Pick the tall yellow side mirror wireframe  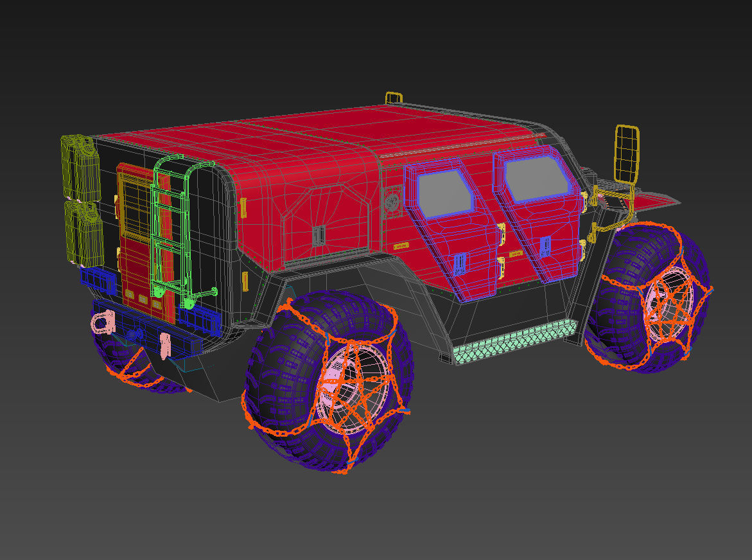[627, 154]
